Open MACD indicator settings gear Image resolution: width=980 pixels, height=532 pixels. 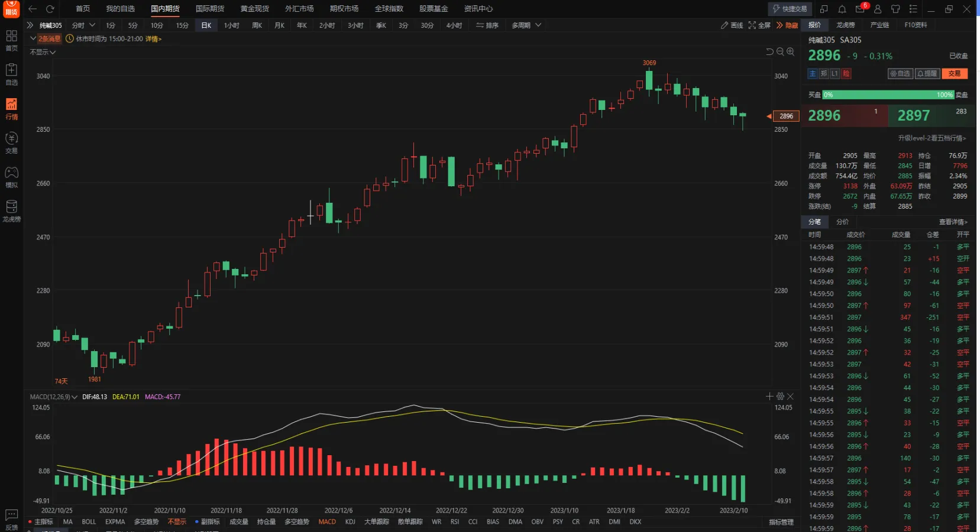[x=780, y=396]
